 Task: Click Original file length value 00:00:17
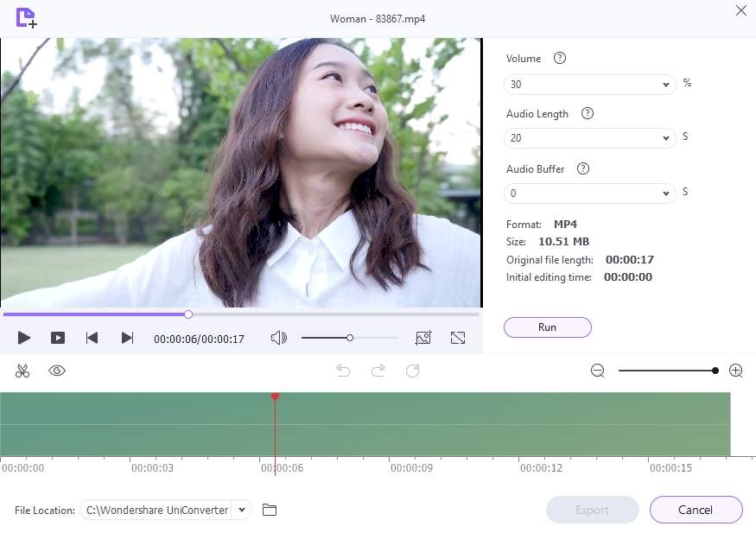630,260
